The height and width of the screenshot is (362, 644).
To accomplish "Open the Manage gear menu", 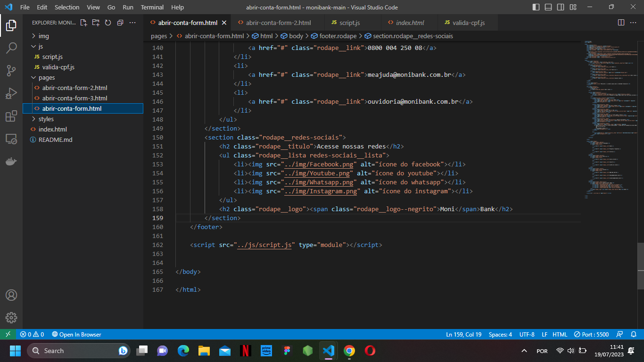I will pos(11,318).
